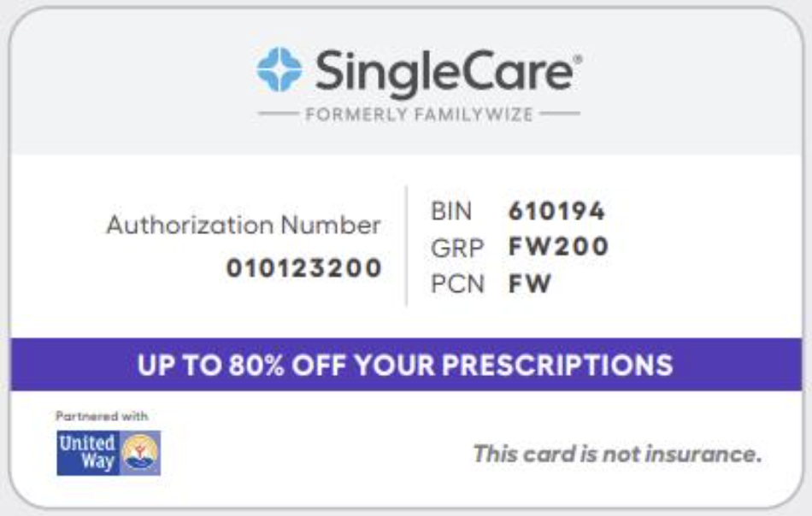The image size is (812, 516).
Task: Click the GRP label
Action: pyautogui.click(x=457, y=248)
